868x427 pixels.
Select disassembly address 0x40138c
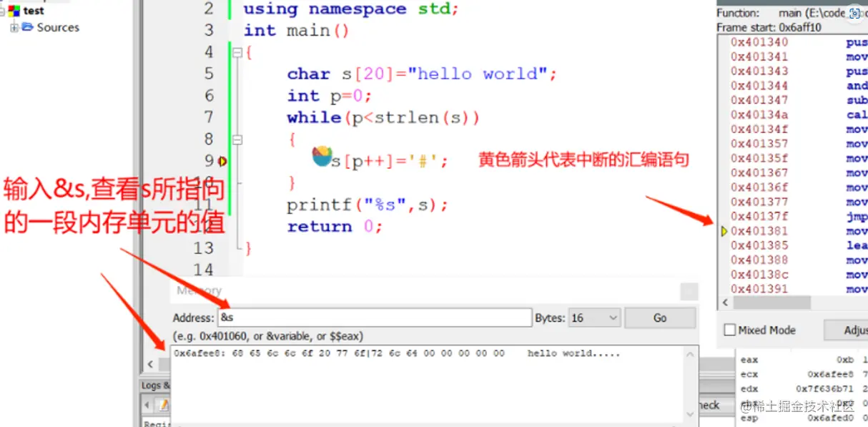(x=759, y=275)
